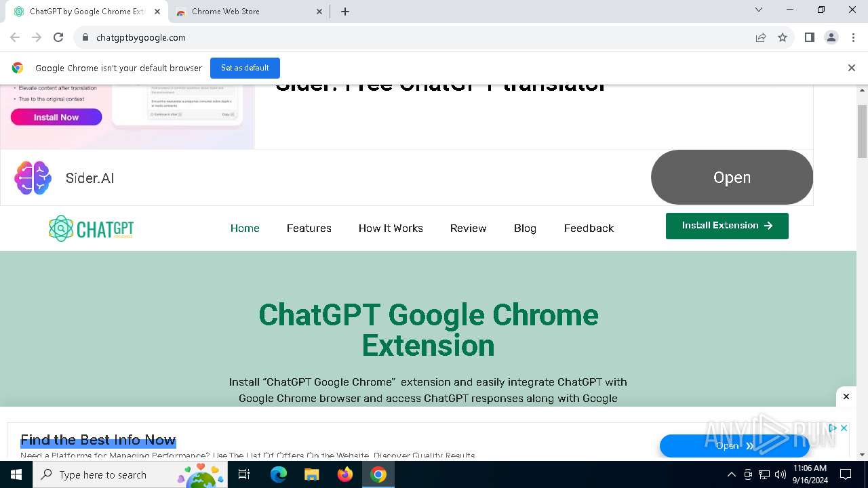Open Task View in the taskbar

point(244,474)
